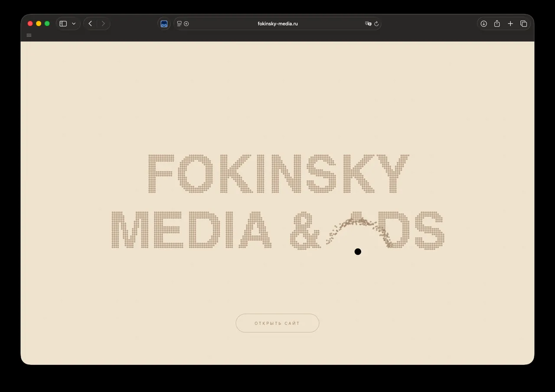Enter full screen with green button

point(47,24)
